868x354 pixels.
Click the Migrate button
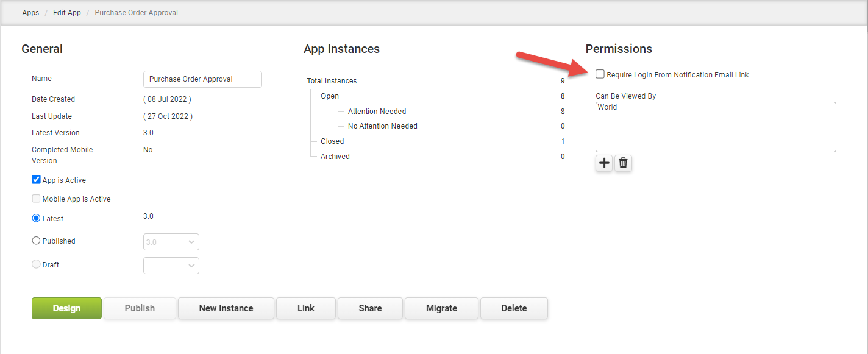pyautogui.click(x=441, y=308)
